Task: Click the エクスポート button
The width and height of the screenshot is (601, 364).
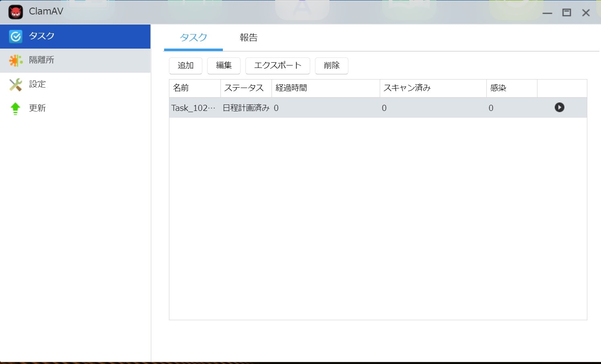Action: click(x=278, y=65)
